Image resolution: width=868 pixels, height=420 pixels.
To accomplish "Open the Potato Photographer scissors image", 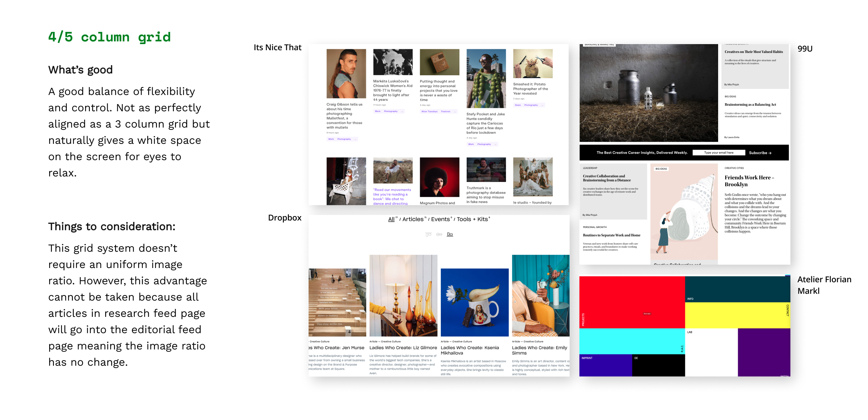I will [x=533, y=63].
